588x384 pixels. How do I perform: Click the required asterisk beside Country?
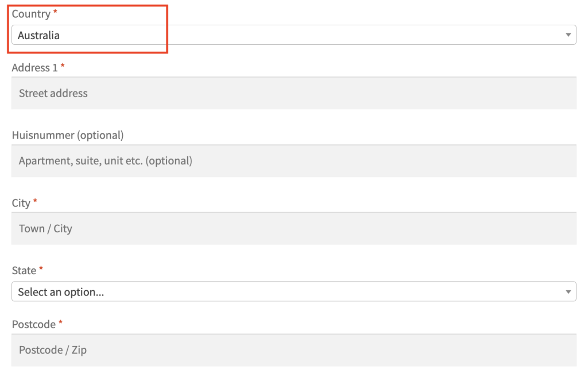point(55,13)
